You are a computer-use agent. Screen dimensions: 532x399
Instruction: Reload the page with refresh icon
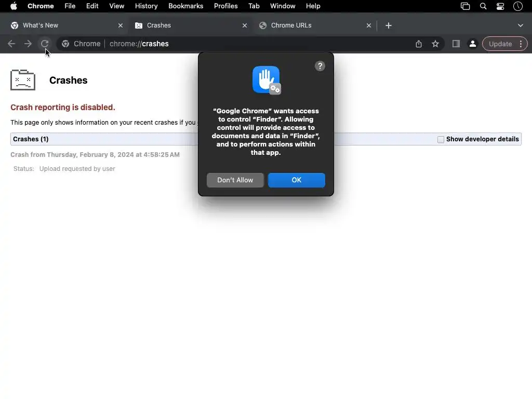(45, 44)
